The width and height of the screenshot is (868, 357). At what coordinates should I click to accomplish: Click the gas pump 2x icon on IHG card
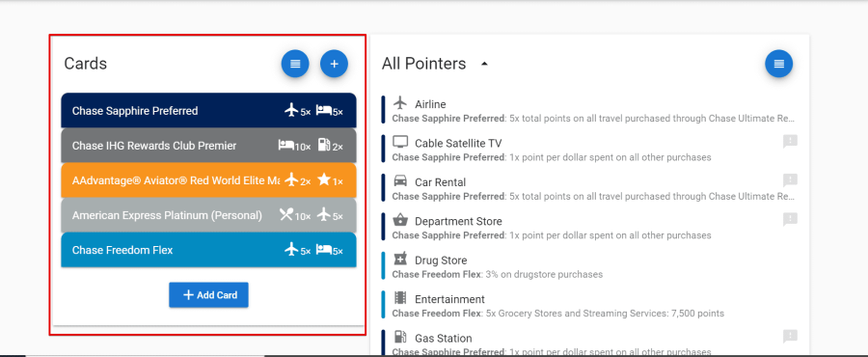click(331, 146)
